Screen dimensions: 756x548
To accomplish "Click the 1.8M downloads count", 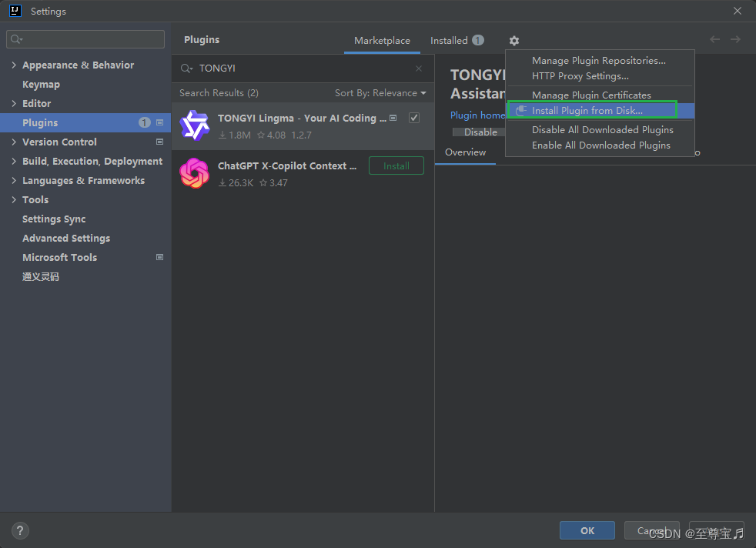I will tap(235, 135).
